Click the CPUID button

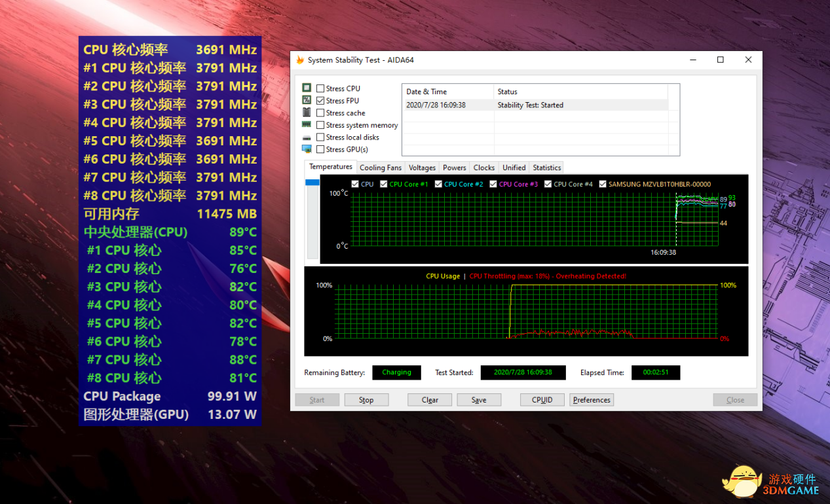point(542,400)
